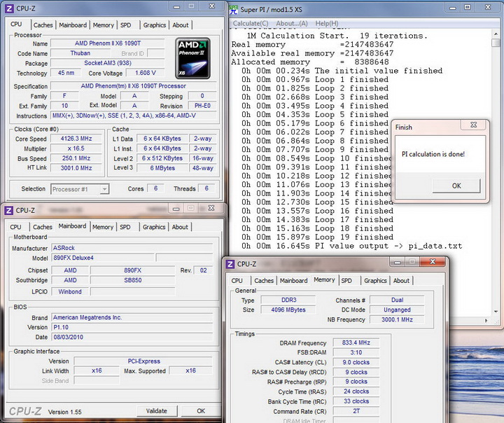504x423 pixels.
Task: Click OK in the Finish dialog
Action: (456, 186)
